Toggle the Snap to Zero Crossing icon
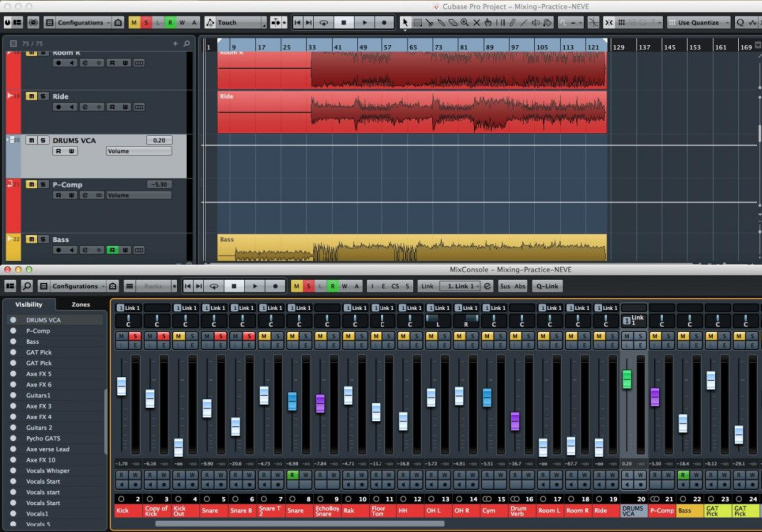The image size is (762, 532). (x=593, y=22)
